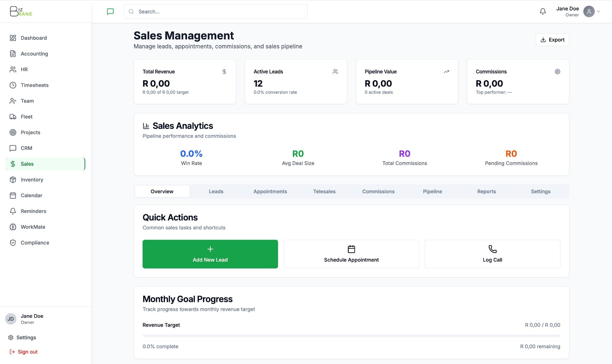Click Sign out
Screen dimensions: 612x364
pos(27,351)
